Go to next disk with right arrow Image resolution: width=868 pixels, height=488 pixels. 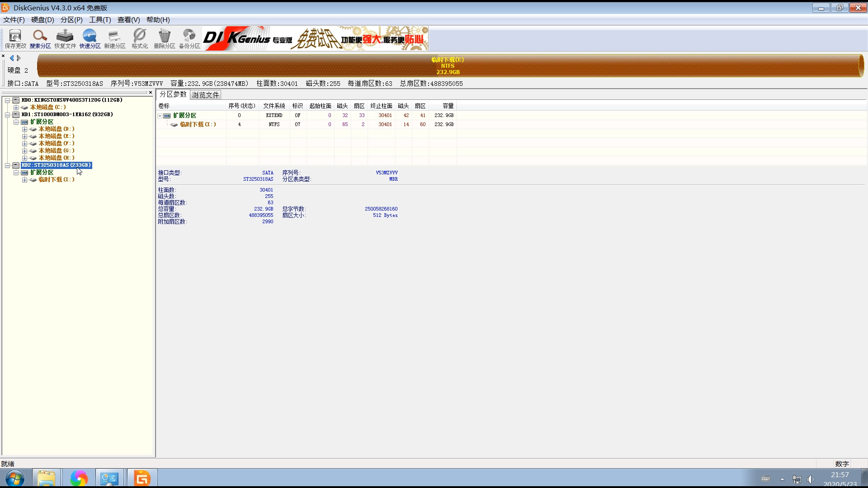coord(19,58)
